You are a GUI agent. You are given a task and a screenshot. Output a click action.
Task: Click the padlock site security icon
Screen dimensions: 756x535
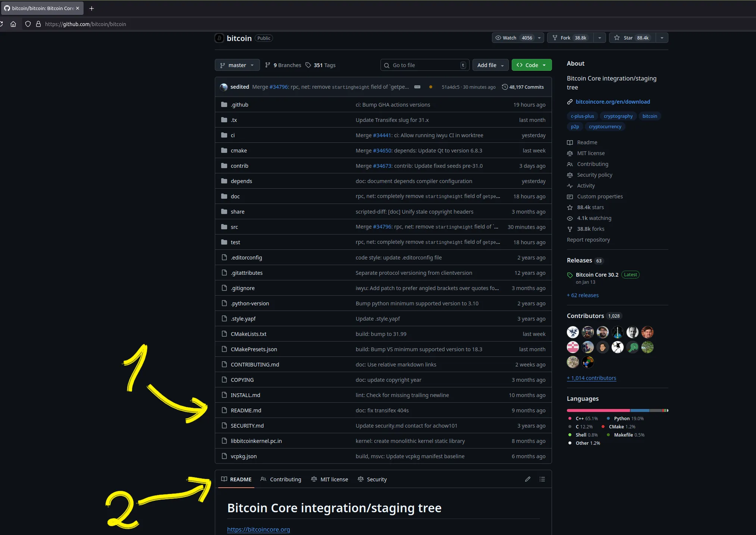click(38, 24)
